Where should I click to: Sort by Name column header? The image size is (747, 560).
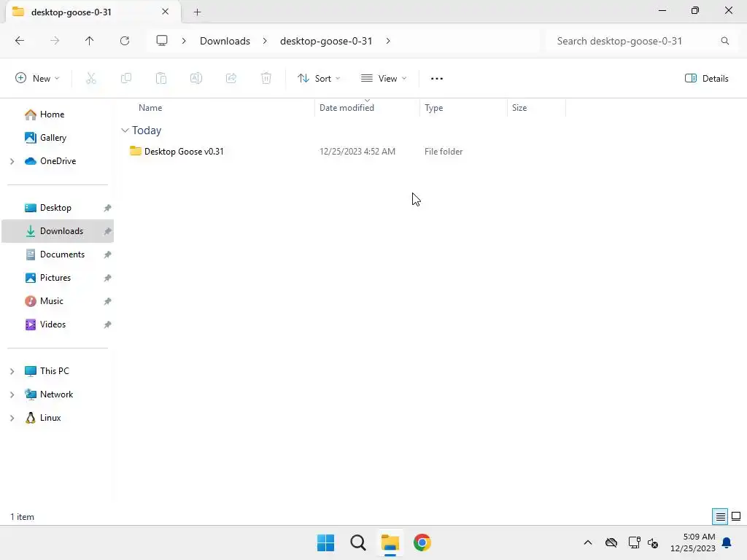pos(150,108)
